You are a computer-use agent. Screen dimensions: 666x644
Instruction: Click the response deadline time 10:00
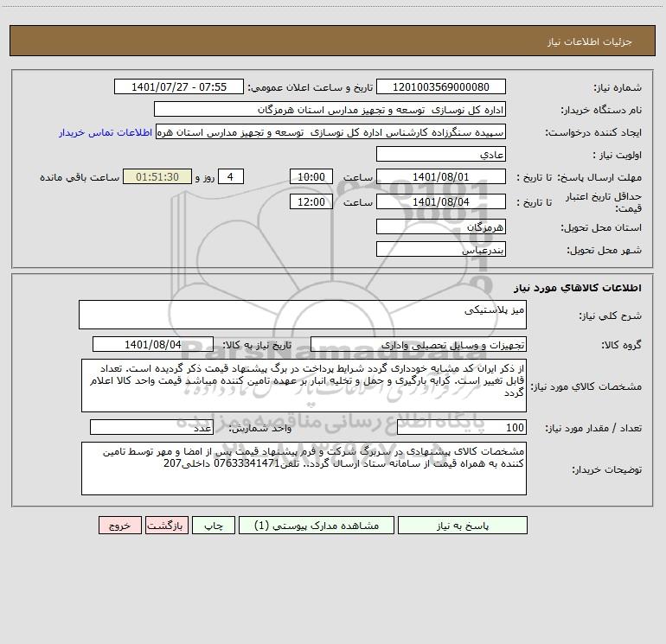311,177
